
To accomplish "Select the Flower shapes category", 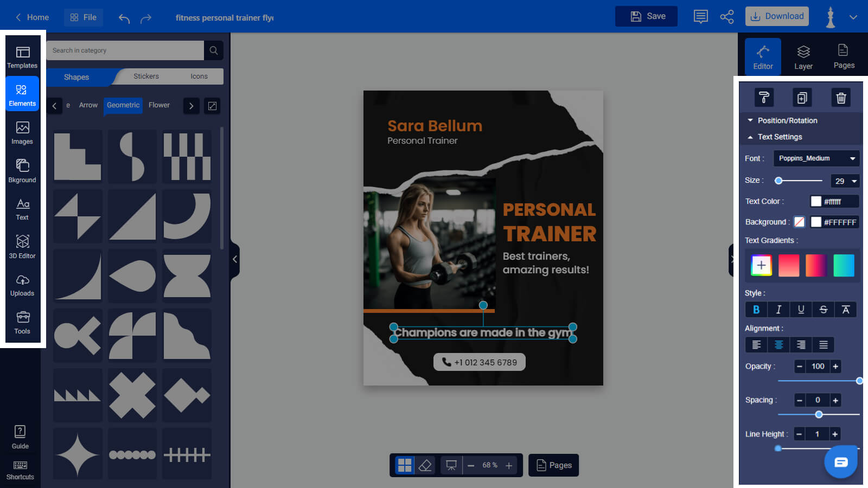I will pyautogui.click(x=159, y=105).
